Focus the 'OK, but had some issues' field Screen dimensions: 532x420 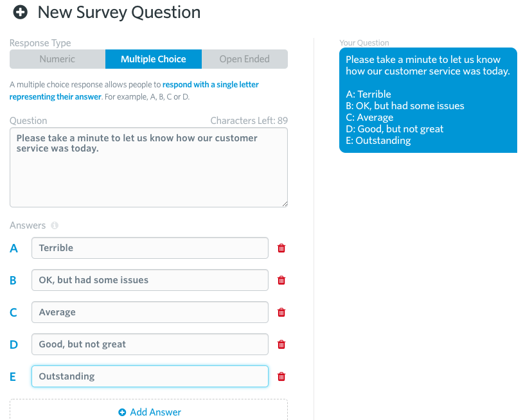click(150, 280)
